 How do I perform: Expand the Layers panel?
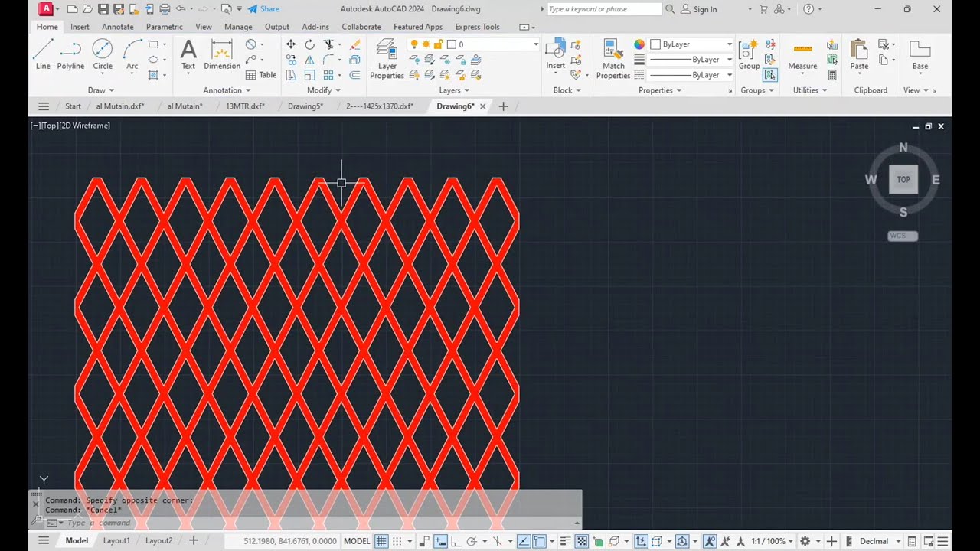pos(454,90)
